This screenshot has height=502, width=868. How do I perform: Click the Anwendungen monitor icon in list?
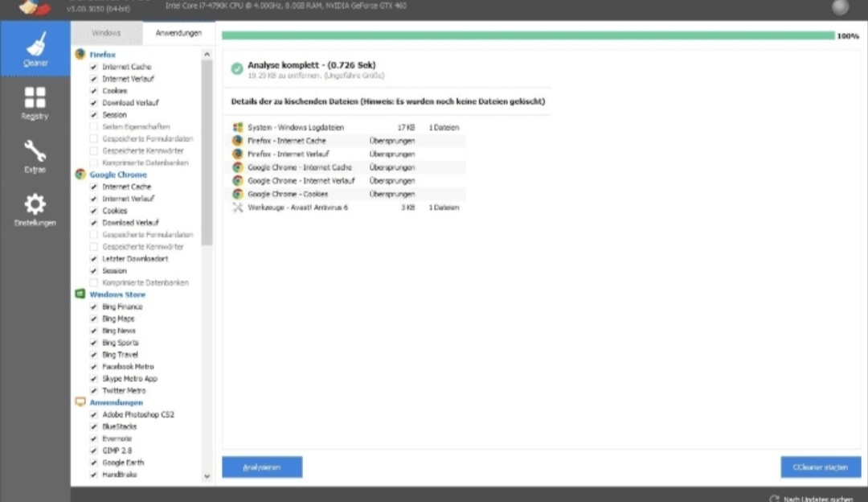tap(80, 402)
